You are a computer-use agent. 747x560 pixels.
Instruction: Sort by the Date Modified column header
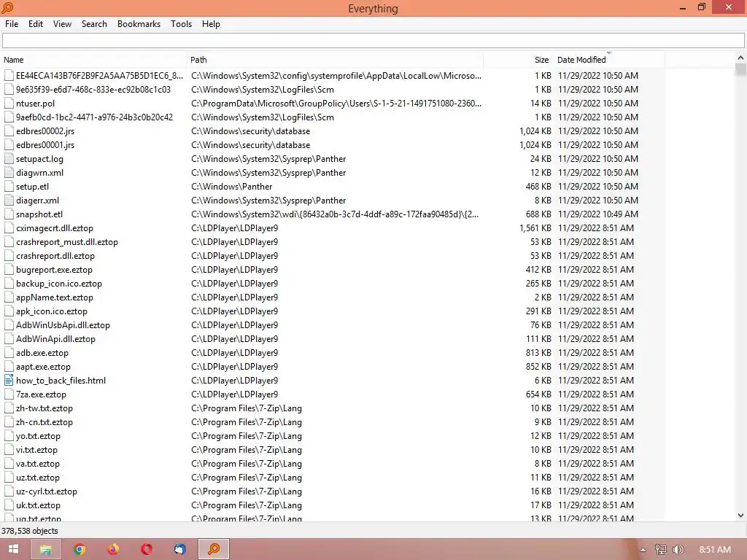609,60
